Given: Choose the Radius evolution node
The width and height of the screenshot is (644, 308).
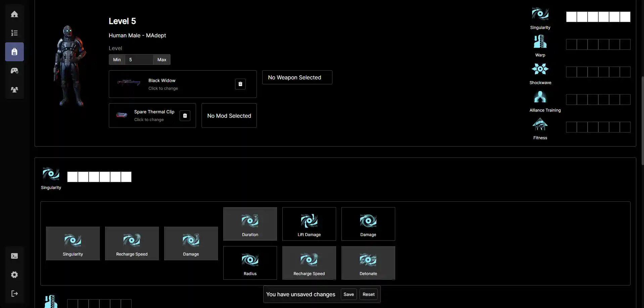Looking at the screenshot, I should (250, 263).
